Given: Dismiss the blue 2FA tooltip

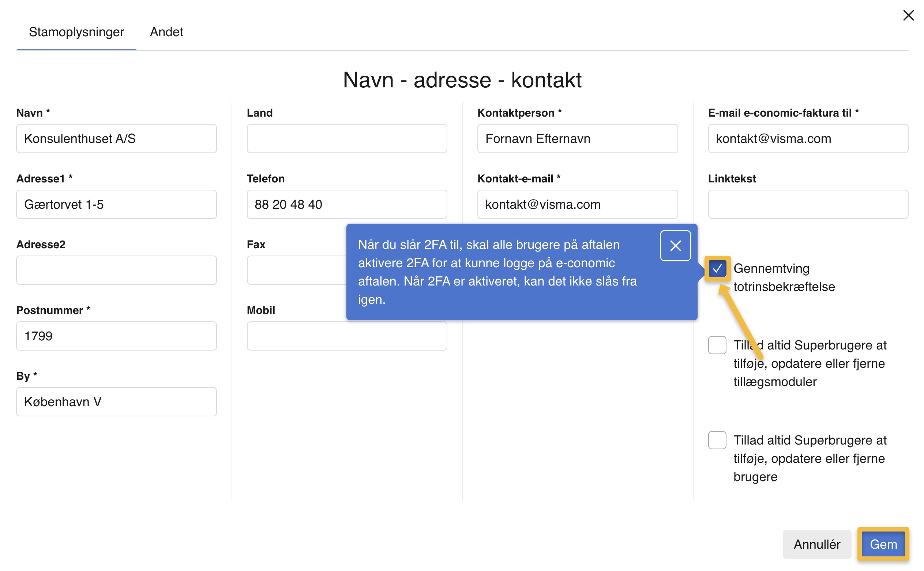Looking at the screenshot, I should pos(675,245).
